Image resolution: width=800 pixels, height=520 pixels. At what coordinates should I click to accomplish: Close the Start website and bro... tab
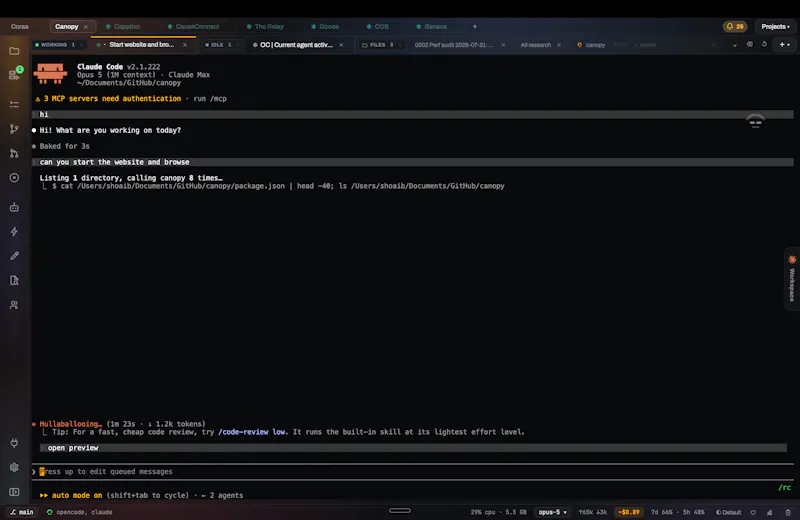(x=185, y=45)
